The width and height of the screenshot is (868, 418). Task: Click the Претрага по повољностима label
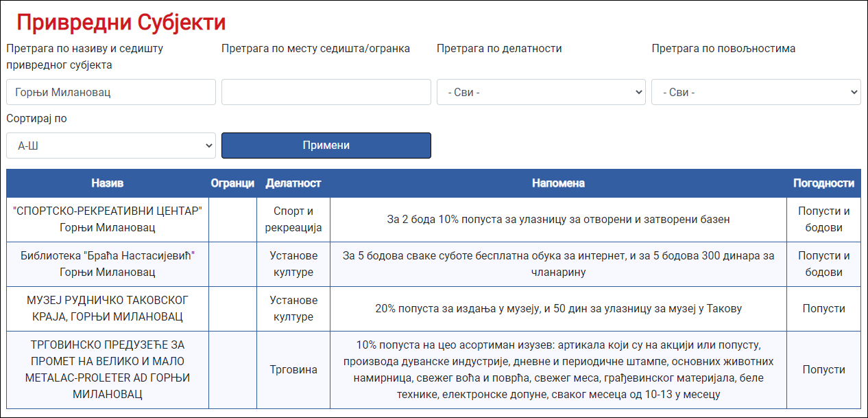point(723,49)
